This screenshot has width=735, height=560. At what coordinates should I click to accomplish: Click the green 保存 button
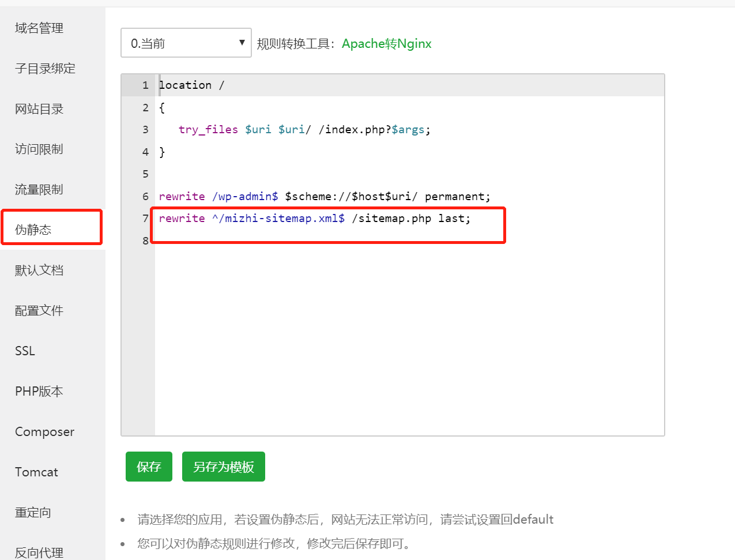coord(149,467)
